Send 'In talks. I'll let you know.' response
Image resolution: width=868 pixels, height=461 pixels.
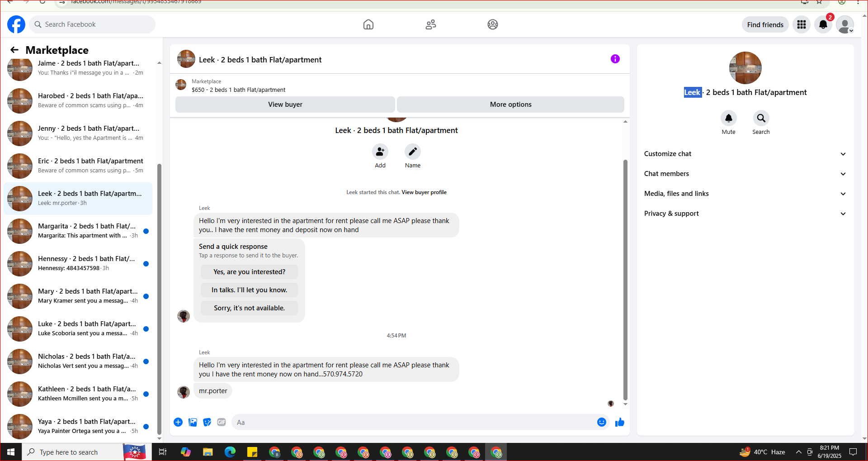pyautogui.click(x=250, y=290)
